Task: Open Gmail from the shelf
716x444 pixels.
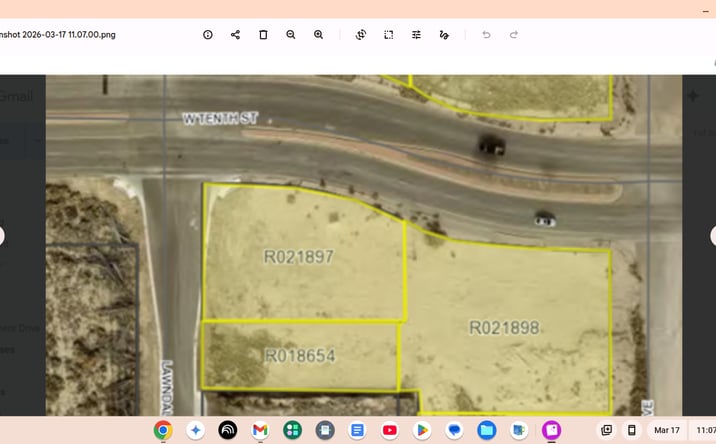Action: coord(260,430)
